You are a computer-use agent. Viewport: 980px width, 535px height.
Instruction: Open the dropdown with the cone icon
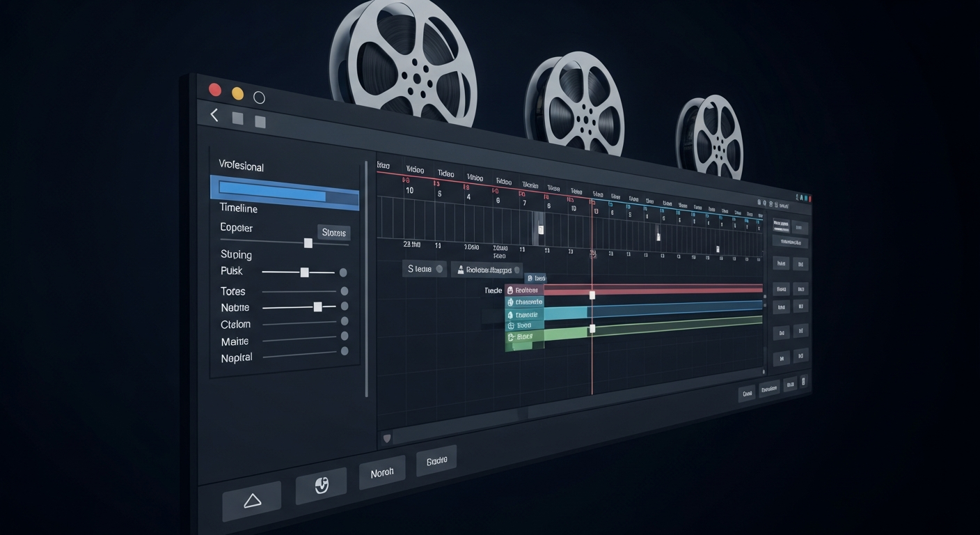[486, 270]
